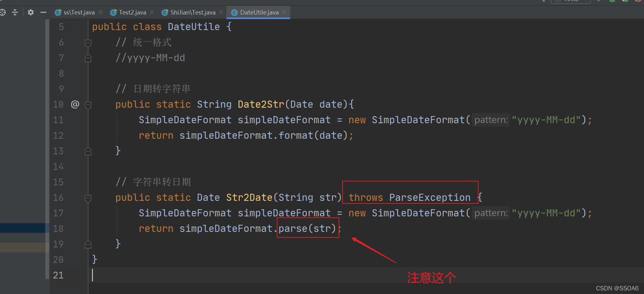Screen dimensions: 644x294
Task: Click parse(str) call on line 18
Action: [307, 228]
